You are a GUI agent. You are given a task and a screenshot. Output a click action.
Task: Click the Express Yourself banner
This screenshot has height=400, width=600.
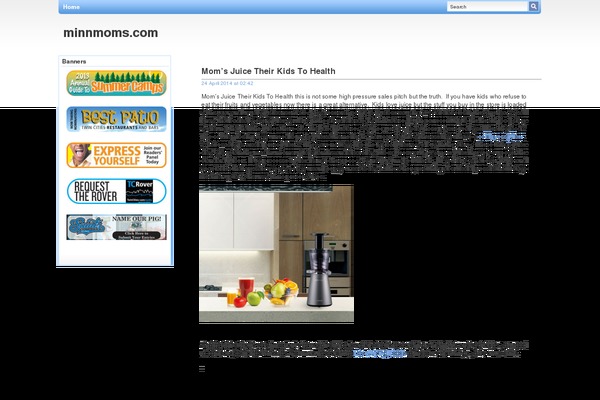(116, 155)
